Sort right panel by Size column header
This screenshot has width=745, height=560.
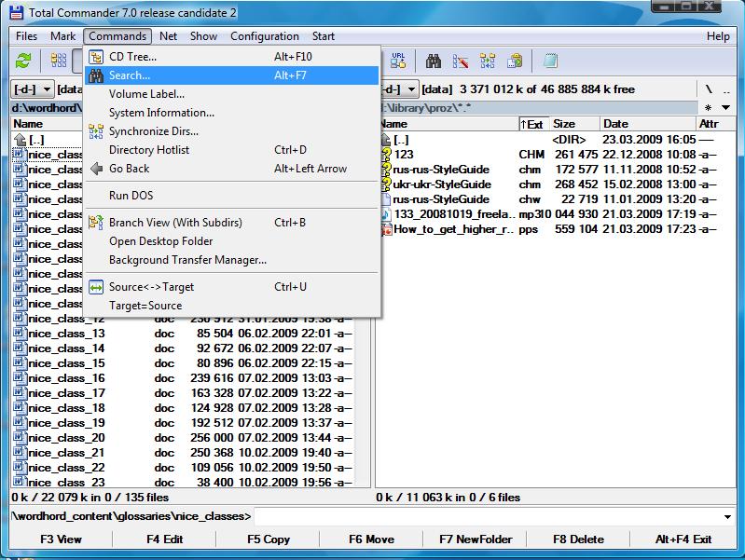coord(574,124)
